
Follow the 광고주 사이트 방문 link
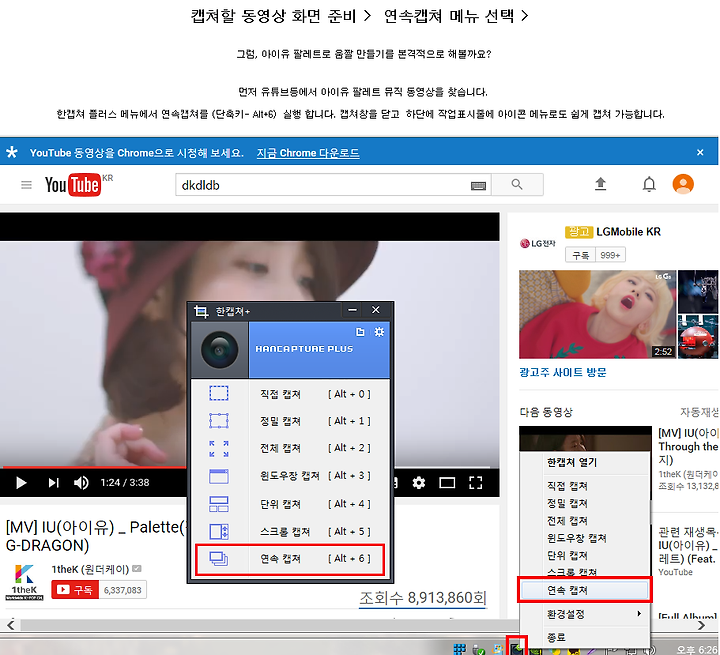(562, 373)
